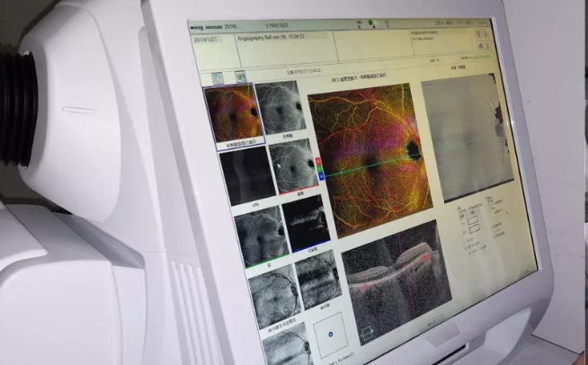Viewport: 588px width, 365px height.
Task: Select the color-coded retina depth thumbnail
Action: point(231,113)
